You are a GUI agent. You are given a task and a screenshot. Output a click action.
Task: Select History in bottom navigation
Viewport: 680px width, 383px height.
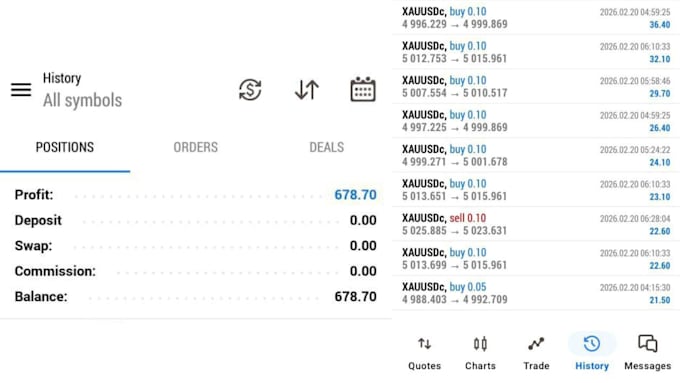pos(592,354)
